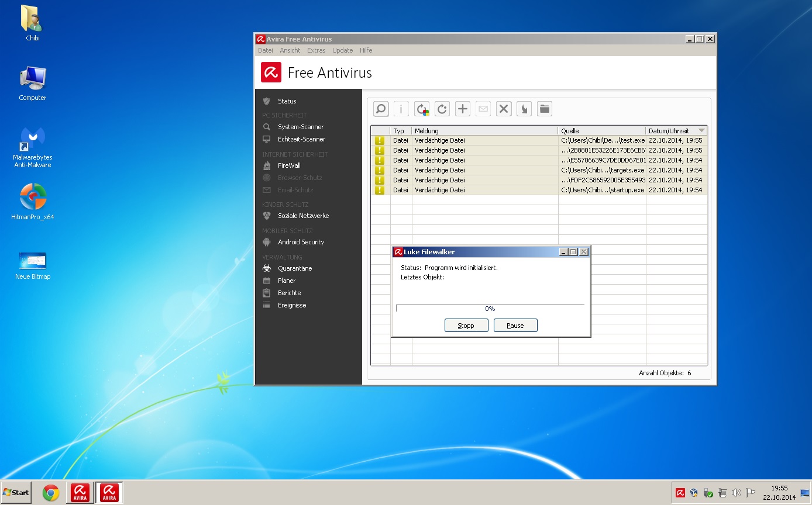
Task: Click the network tray icon
Action: pos(722,493)
